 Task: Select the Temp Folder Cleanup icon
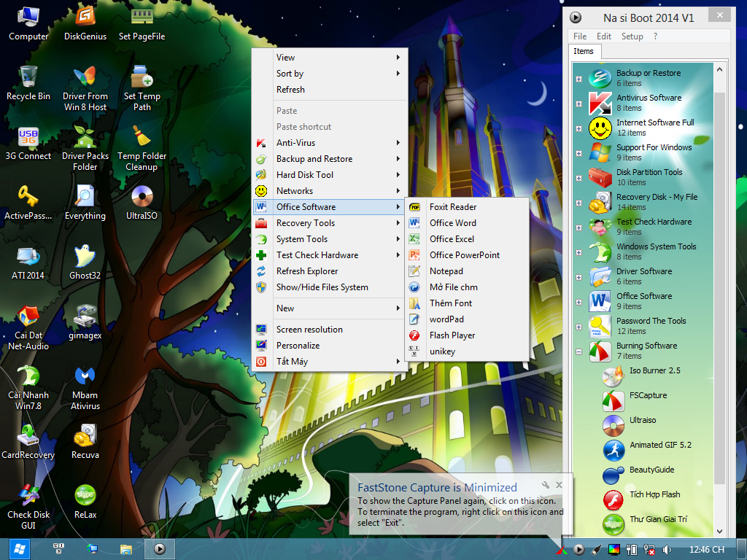click(x=142, y=149)
